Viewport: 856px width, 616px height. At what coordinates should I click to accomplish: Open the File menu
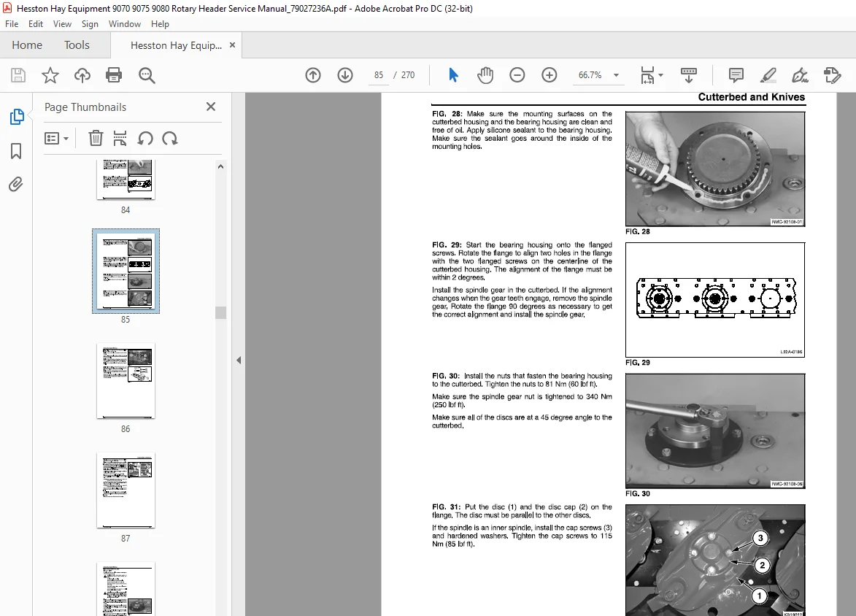(x=12, y=24)
